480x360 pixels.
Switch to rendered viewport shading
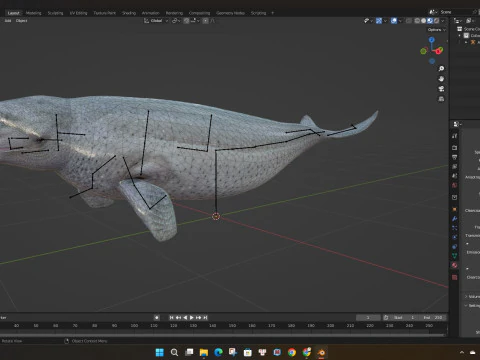tap(437, 21)
